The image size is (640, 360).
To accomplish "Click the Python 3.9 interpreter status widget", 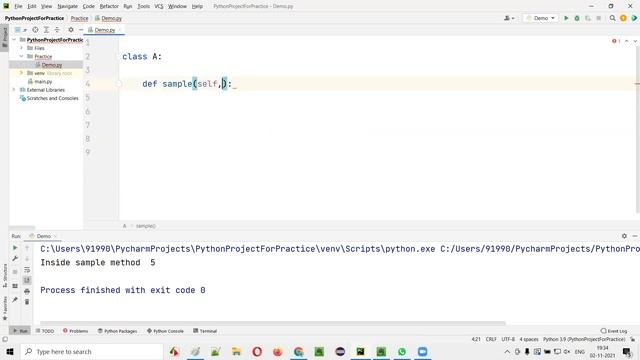I will tap(584, 339).
